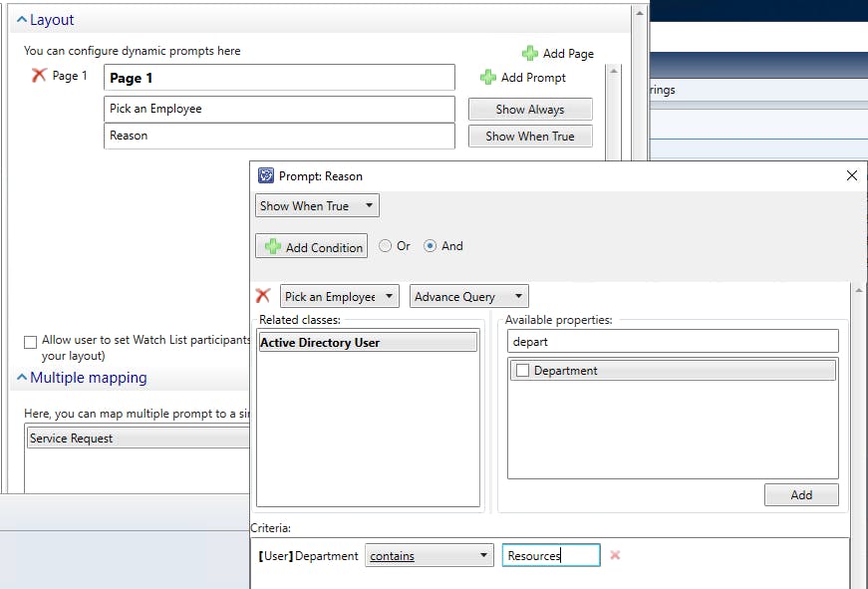Select the Or radio button
Viewport: 868px width, 589px height.
tap(386, 246)
